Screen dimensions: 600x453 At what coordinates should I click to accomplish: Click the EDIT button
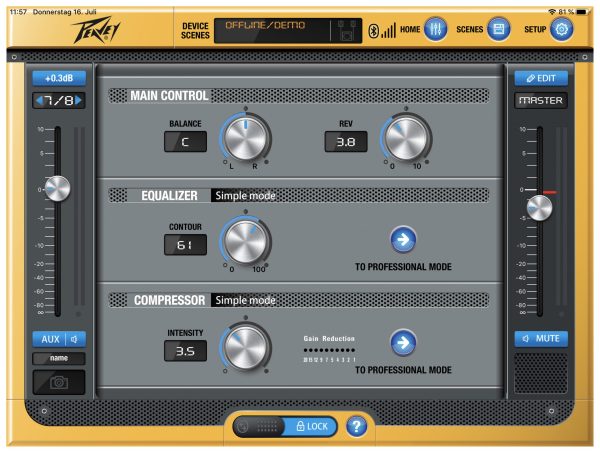tap(541, 78)
